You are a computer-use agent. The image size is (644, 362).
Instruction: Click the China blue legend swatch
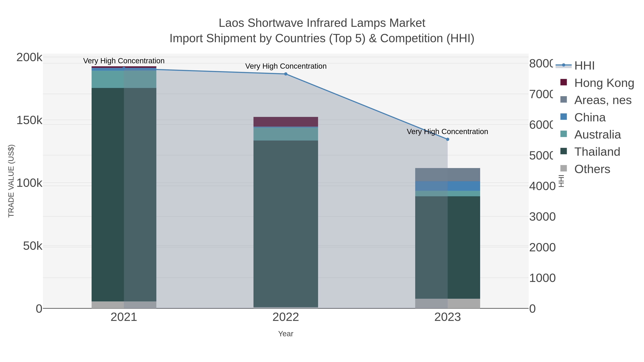pyautogui.click(x=563, y=117)
